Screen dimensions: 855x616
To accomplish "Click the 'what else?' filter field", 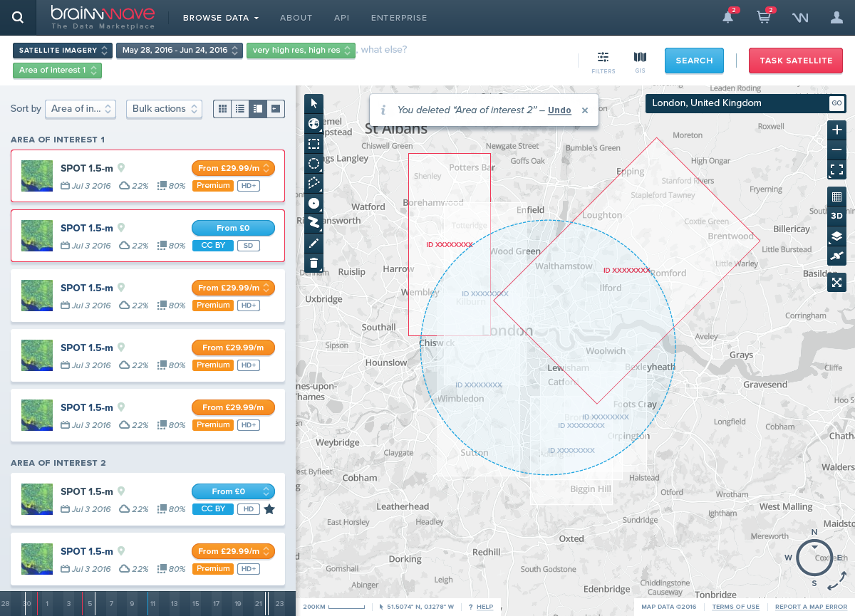I will 384,50.
